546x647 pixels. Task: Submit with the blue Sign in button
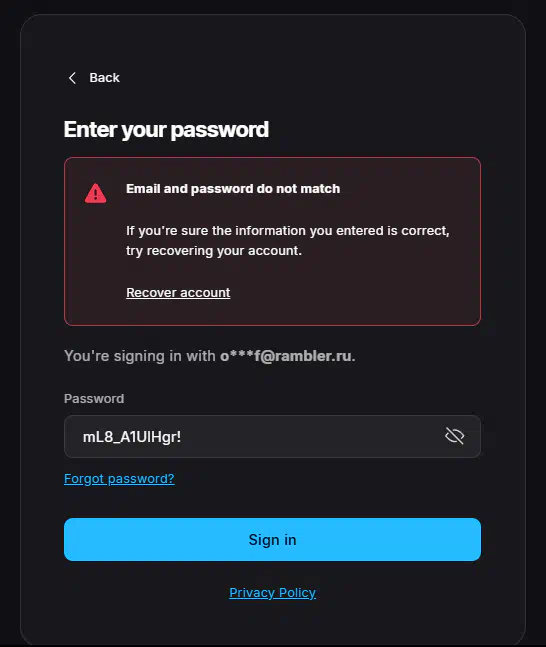pyautogui.click(x=272, y=540)
